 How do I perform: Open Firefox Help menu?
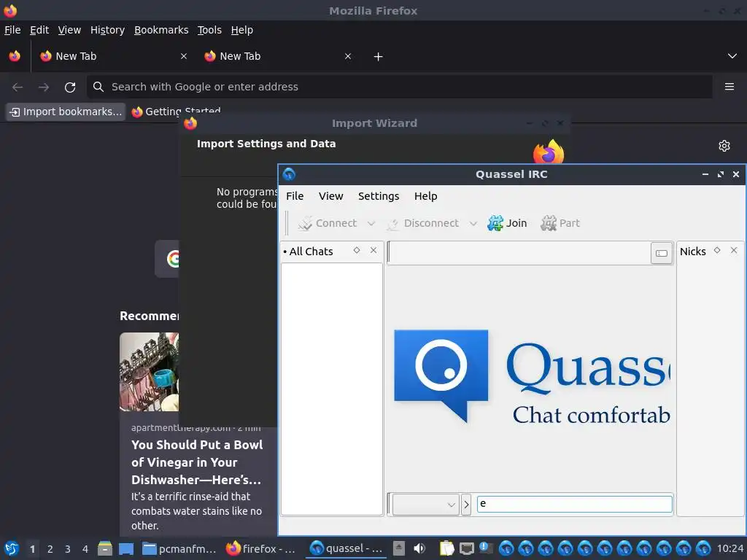click(x=241, y=30)
